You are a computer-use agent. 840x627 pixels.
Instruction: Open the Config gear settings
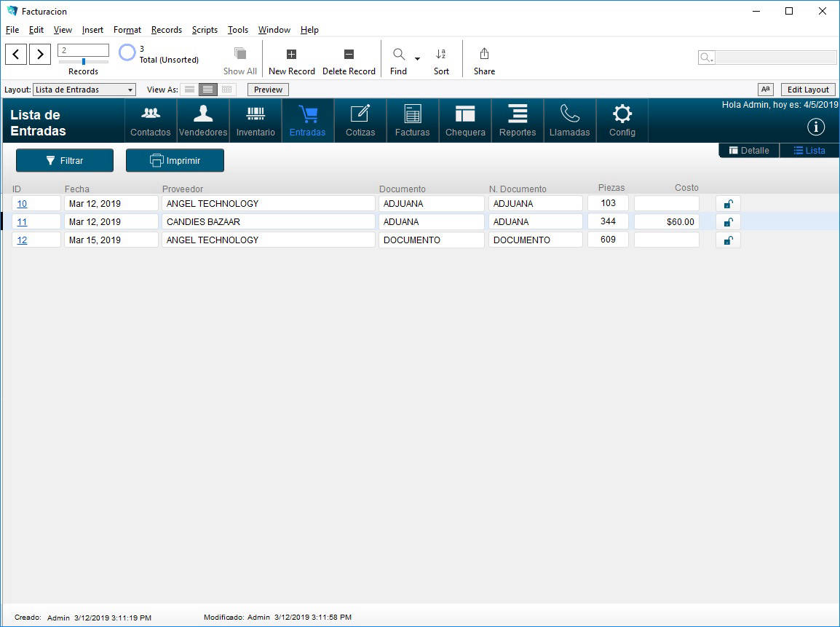(622, 121)
